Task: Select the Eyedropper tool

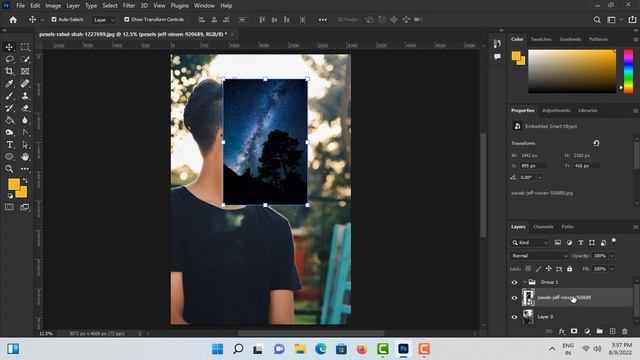Action: click(x=9, y=84)
